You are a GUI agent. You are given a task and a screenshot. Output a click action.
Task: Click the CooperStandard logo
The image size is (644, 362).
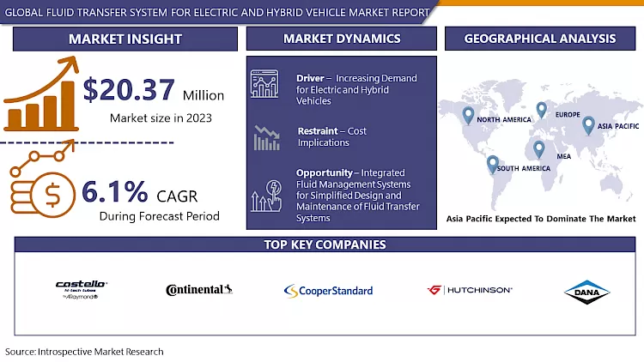(328, 291)
